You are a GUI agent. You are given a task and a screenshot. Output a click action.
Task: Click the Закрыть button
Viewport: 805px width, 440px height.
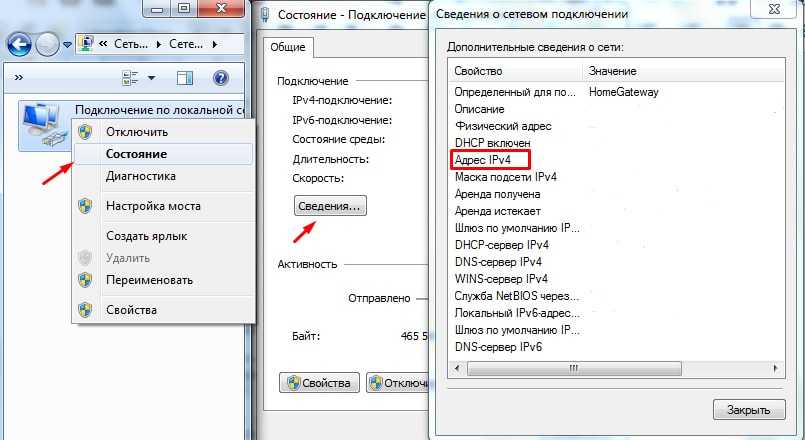click(747, 410)
